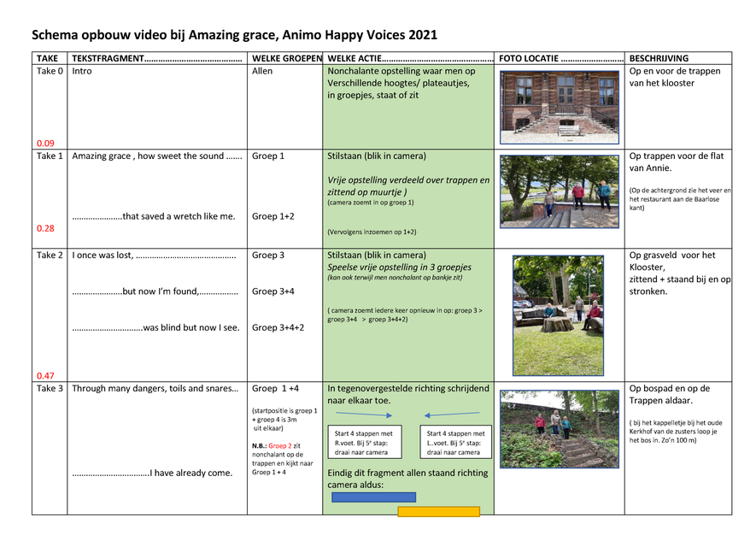The height and width of the screenshot is (535, 756).
Task: Click the red 'Groep 2' text in the N.B. note
Action: pyautogui.click(x=280, y=446)
